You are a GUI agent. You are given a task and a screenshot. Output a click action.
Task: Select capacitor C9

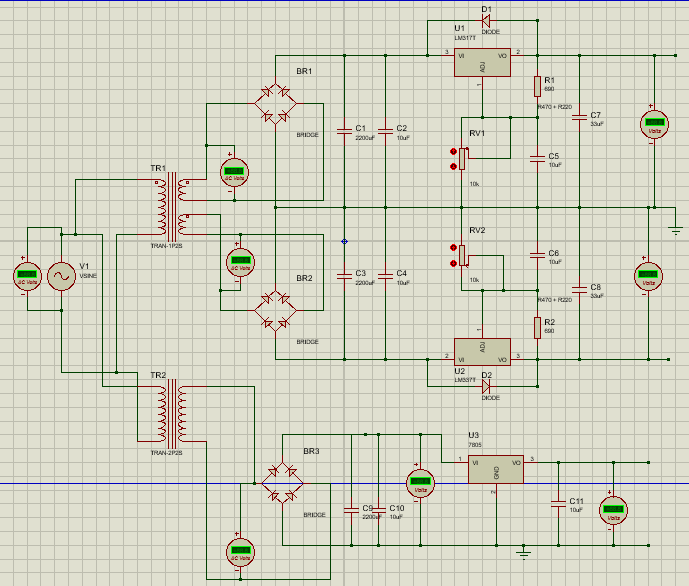click(351, 510)
